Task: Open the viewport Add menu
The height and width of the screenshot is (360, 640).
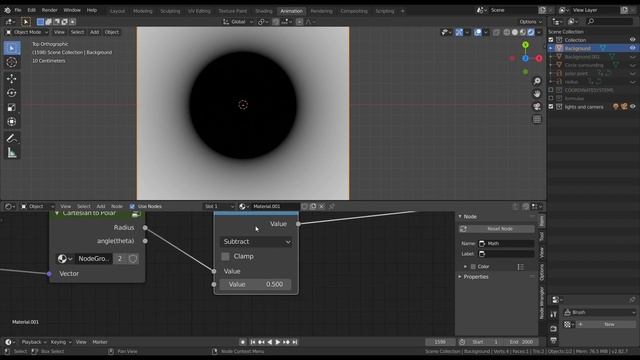Action: coord(94,32)
